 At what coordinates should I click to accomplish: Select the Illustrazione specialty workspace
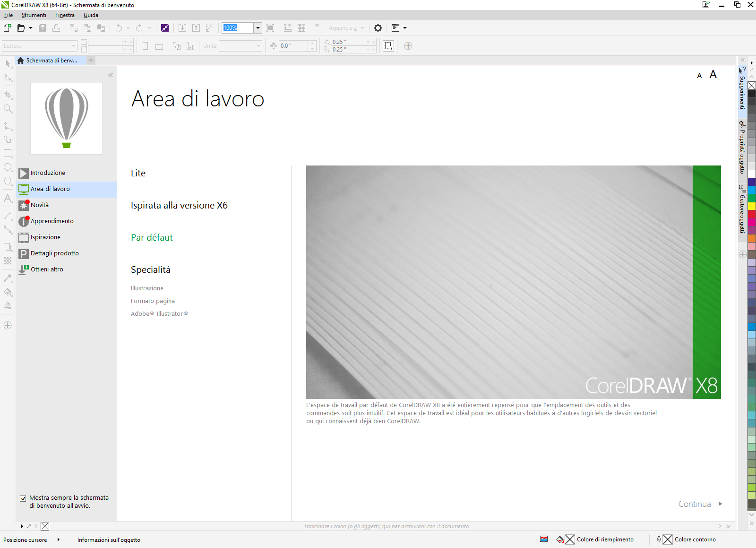pos(147,288)
